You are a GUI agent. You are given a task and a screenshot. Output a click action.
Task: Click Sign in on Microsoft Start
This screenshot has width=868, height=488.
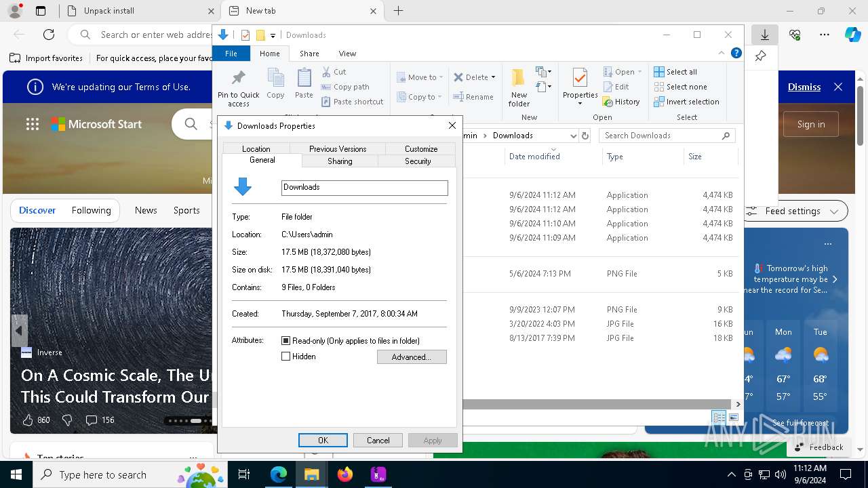pyautogui.click(x=811, y=124)
